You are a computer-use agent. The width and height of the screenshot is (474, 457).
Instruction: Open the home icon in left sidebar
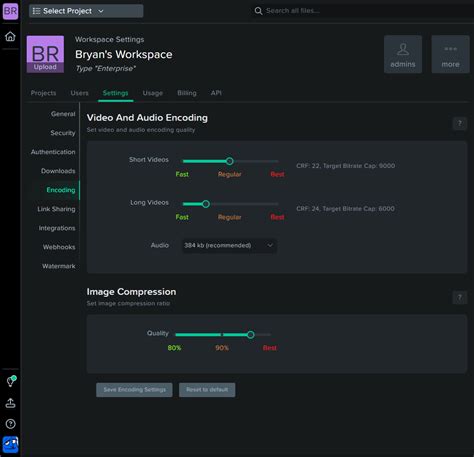pyautogui.click(x=10, y=36)
